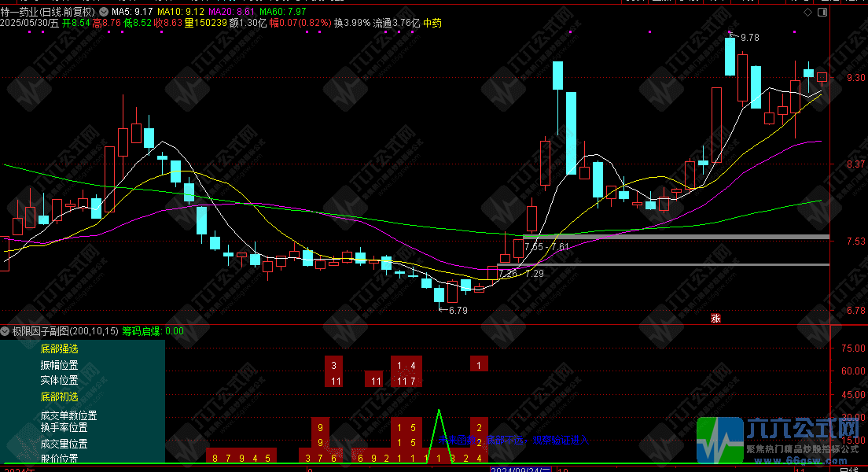Click the 筹码启爆 value label
The height and width of the screenshot is (472, 868).
tap(153, 331)
